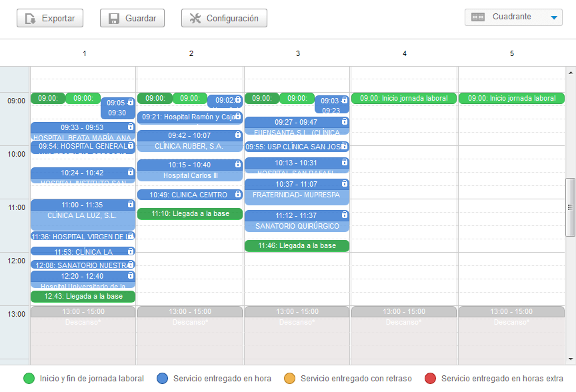Click the 09:00 time label
The height and width of the screenshot is (392, 576).
click(17, 101)
